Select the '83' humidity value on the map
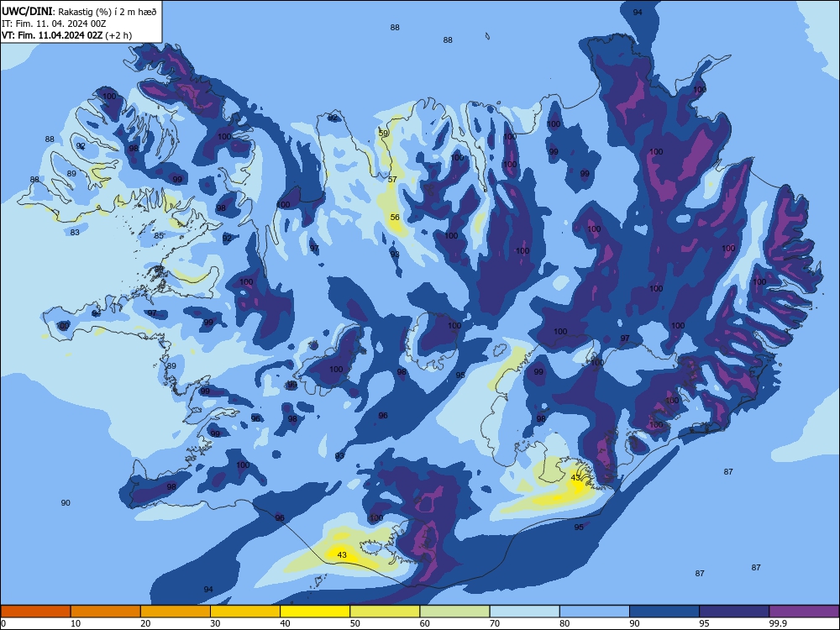Screen dimensions: 840x630 [75, 233]
